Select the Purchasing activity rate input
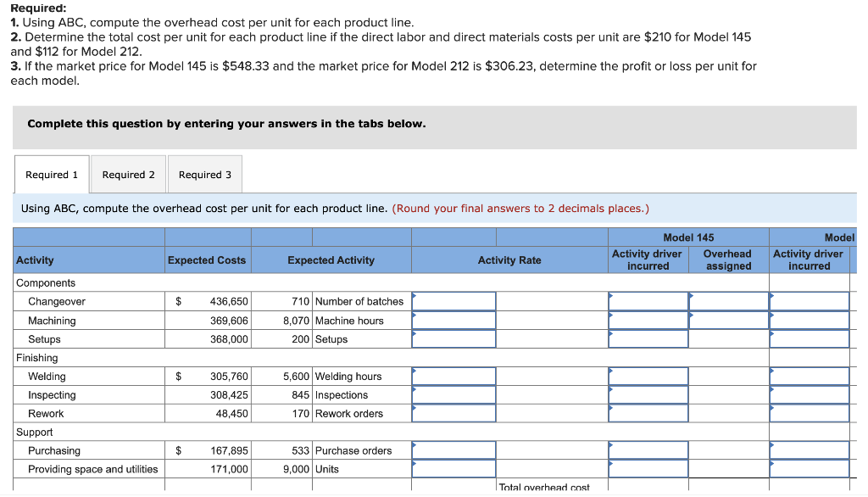The image size is (868, 497). (454, 450)
